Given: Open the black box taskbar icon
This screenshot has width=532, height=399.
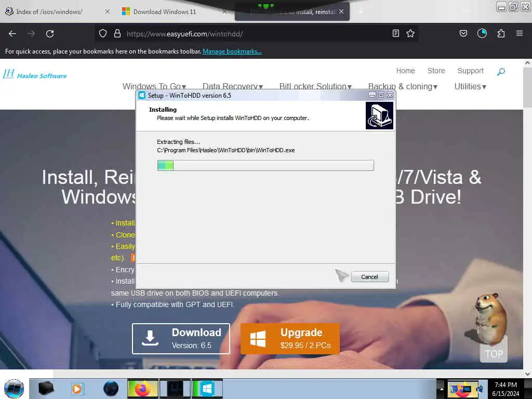Looking at the screenshot, I should point(46,389).
